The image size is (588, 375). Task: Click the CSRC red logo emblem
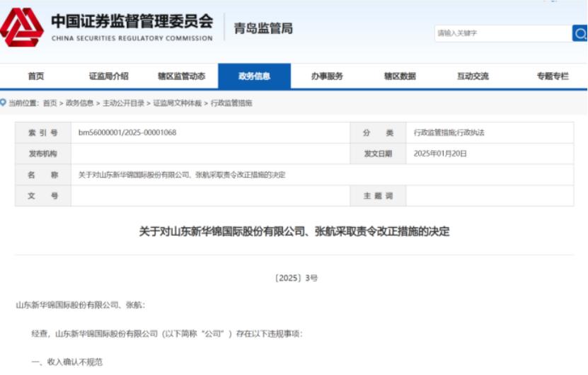[23, 28]
